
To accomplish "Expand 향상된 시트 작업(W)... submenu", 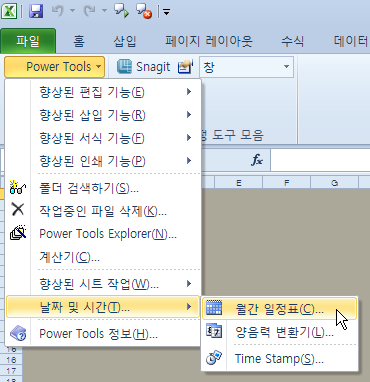I will coord(103,284).
